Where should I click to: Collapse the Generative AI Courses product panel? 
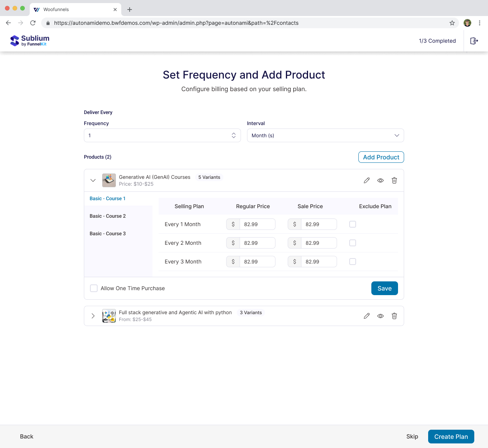click(93, 180)
